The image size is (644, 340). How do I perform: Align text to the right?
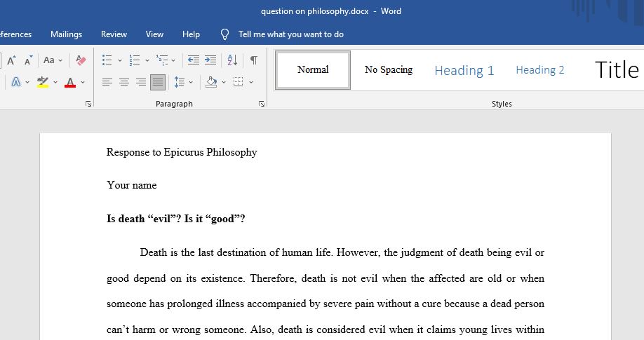click(x=141, y=82)
